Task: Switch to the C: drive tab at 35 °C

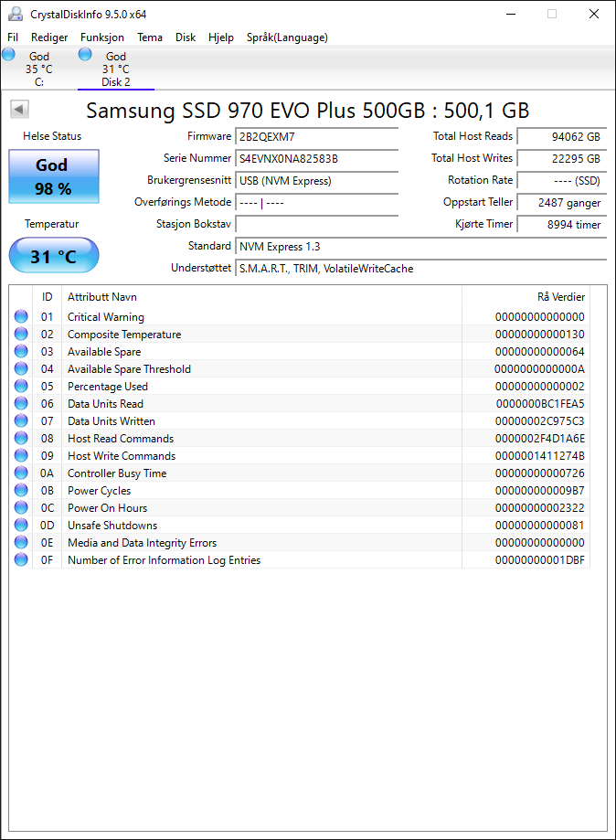Action: (39, 69)
